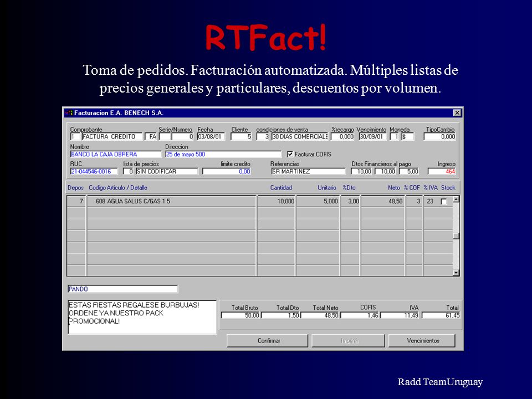This screenshot has width=532, height=399.
Task: Click the 30 DIAS COMERCIALE field
Action: click(x=300, y=136)
